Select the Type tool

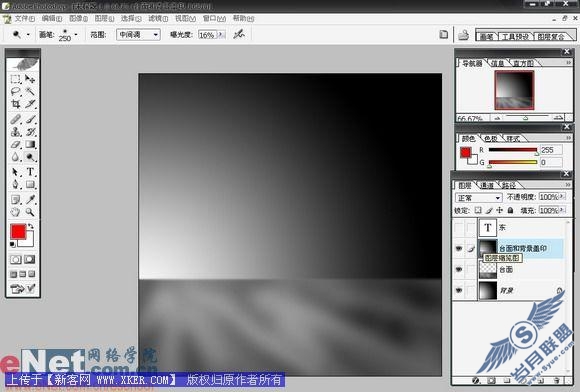pos(30,172)
